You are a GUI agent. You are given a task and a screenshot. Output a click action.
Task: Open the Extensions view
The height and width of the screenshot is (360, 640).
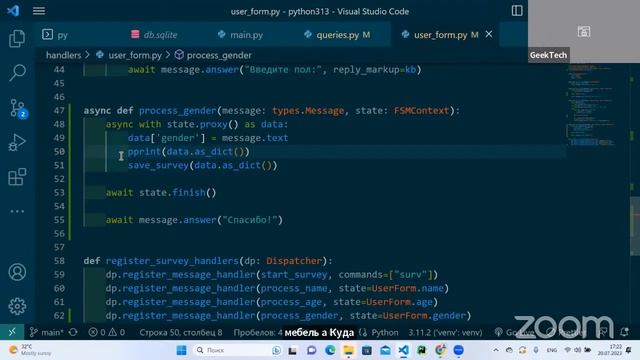coord(17,177)
